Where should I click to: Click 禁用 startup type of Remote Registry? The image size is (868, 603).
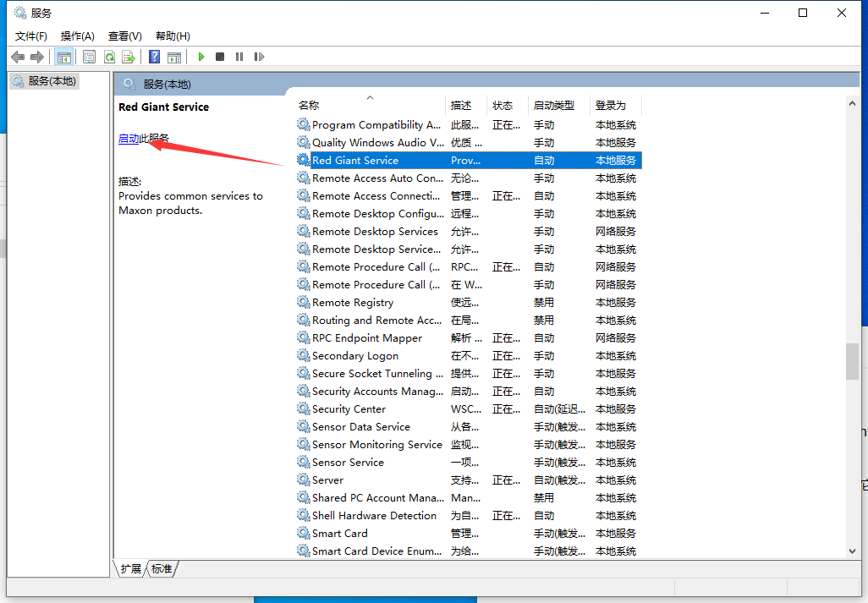pos(544,302)
